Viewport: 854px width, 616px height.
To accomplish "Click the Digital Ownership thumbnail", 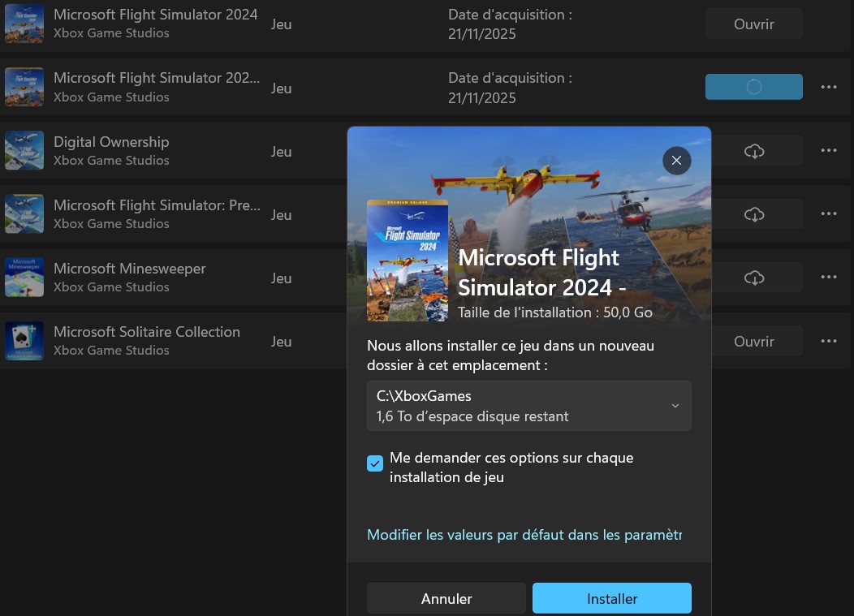I will [24, 150].
